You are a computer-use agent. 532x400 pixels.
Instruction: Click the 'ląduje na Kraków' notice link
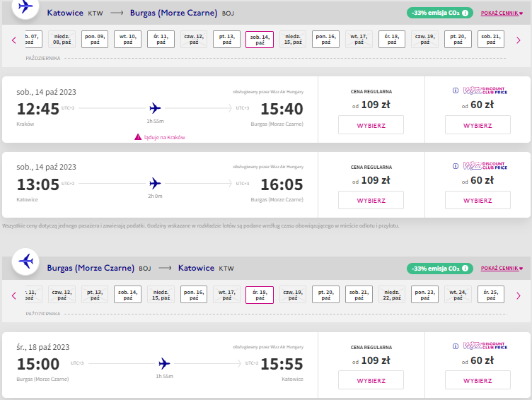point(165,137)
